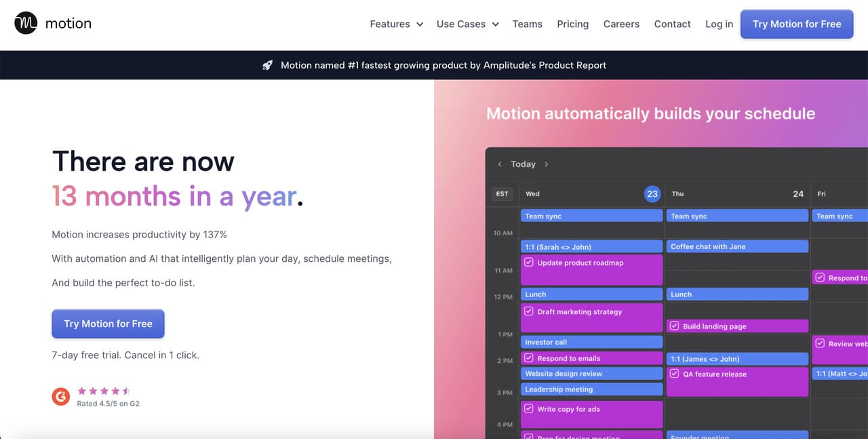Open Wednesday's Team sync event
Image resolution: width=868 pixels, height=439 pixels.
coord(591,216)
